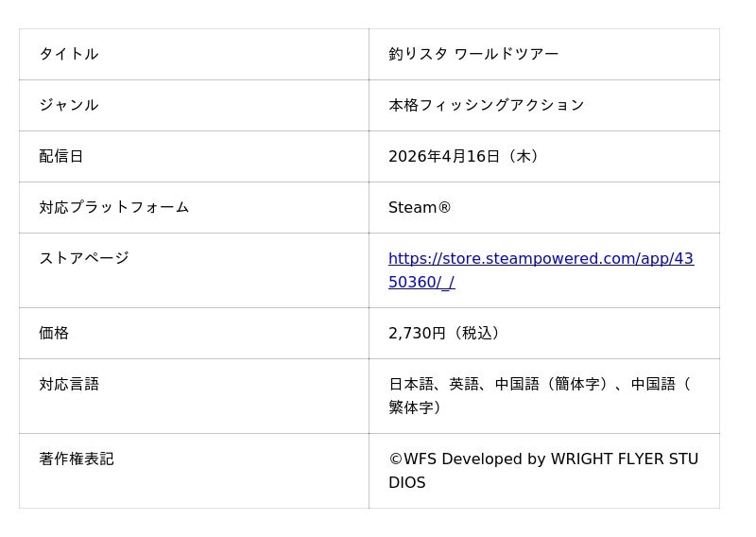
Task: Click the ストアページ row label
Action: 84,258
